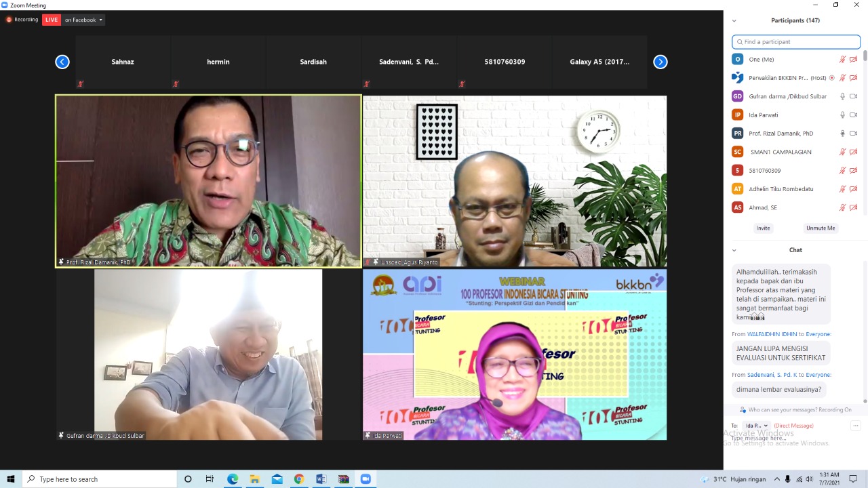Open Zoom from the Windows taskbar
Viewport: 868px width, 488px height.
tap(366, 479)
